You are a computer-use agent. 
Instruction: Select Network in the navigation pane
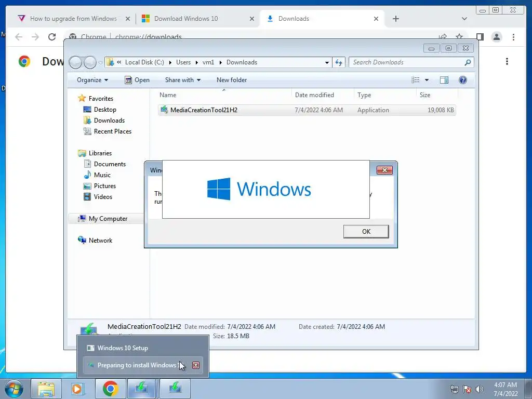(x=100, y=240)
